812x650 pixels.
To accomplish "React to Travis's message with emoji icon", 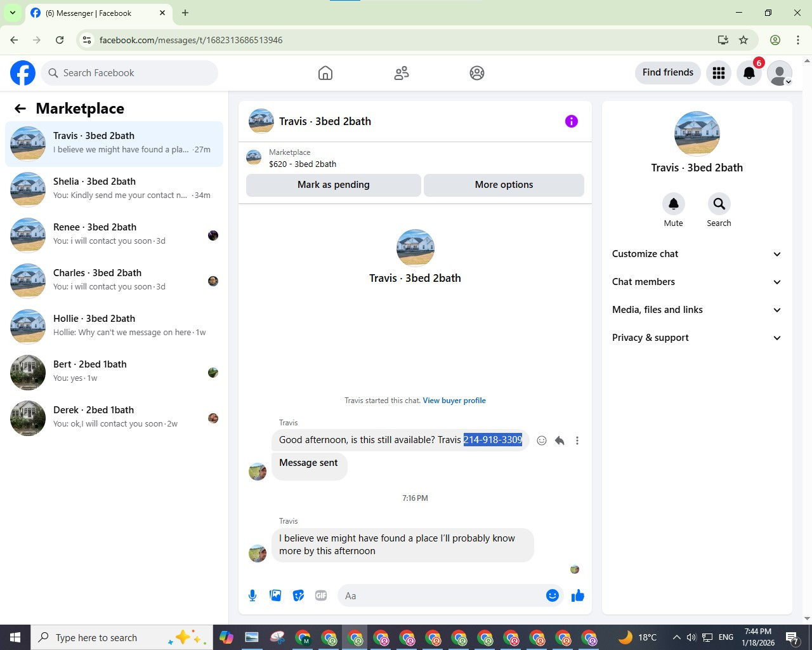I will point(542,441).
